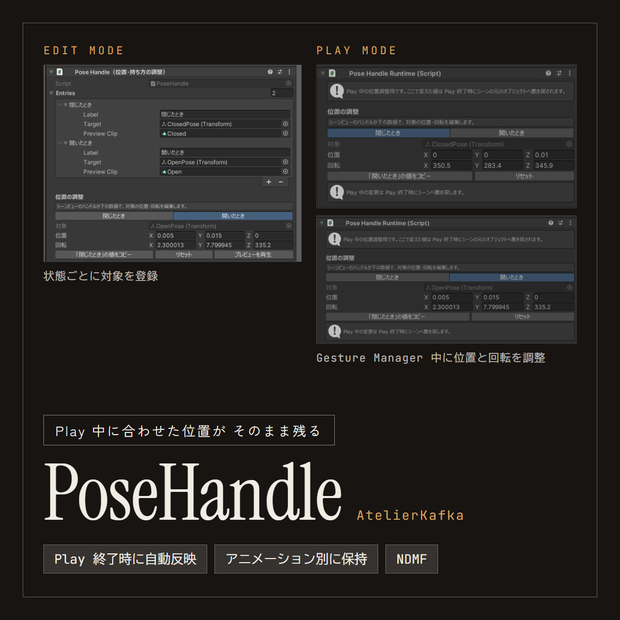
Task: Click 「閉じたとき」の値をコピー in the OpenPose runtime panel
Action: (397, 317)
